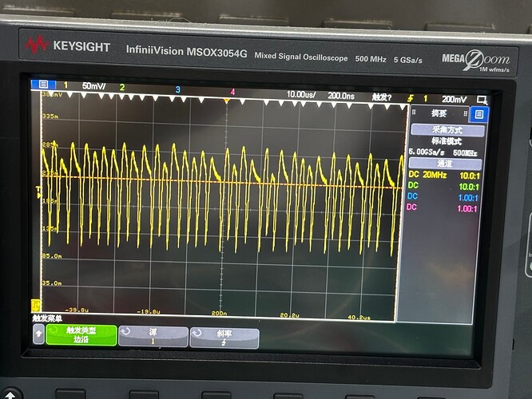Tap the 335m voltage axis label
The image size is (532, 399).
pos(50,117)
